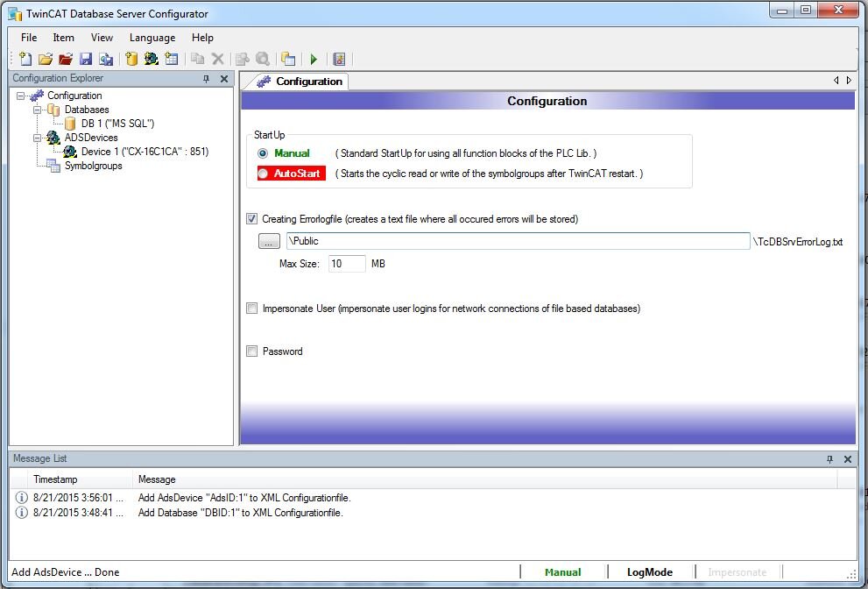Select the Configuration root tree item
The image size is (868, 589).
click(x=74, y=96)
